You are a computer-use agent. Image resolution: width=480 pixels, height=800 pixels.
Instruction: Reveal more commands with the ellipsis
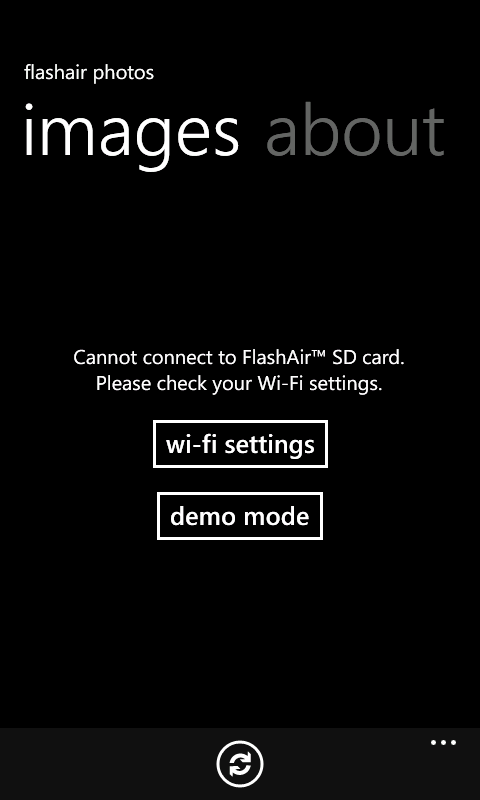coord(443,742)
